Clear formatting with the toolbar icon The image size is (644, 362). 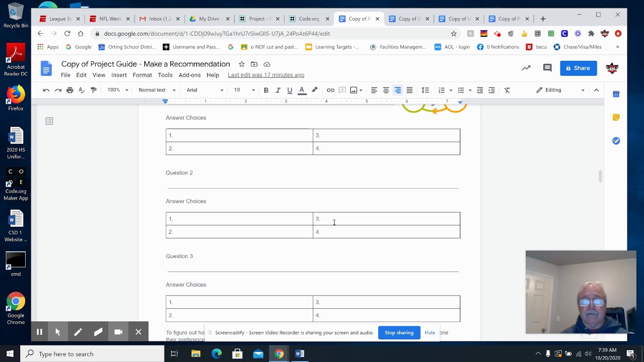click(507, 90)
